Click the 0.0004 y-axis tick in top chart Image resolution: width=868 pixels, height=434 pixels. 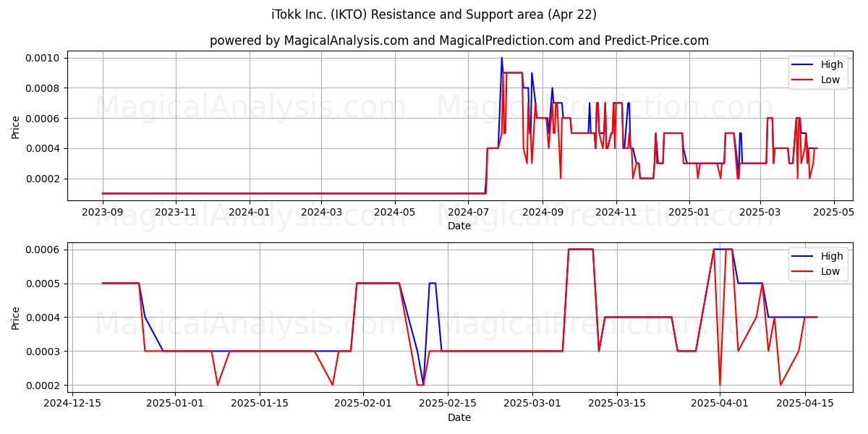click(x=45, y=148)
